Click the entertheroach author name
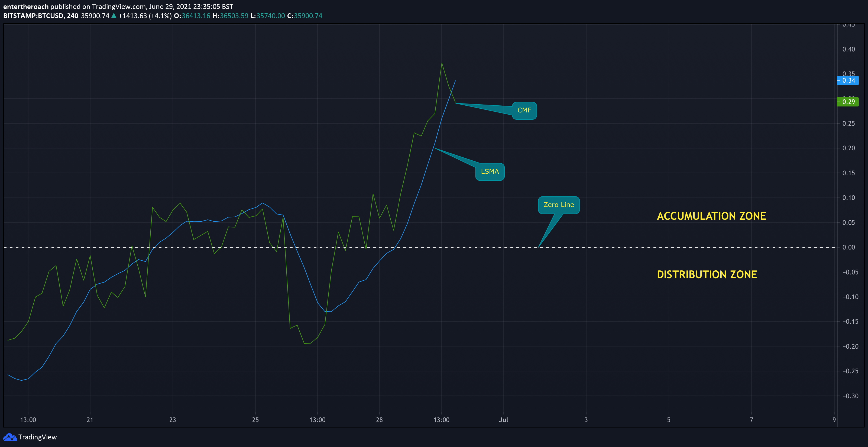 26,7
